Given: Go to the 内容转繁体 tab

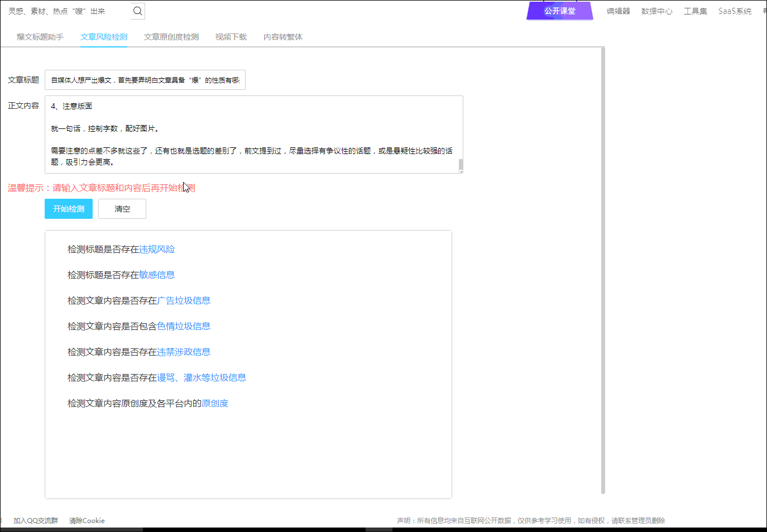Looking at the screenshot, I should pyautogui.click(x=283, y=37).
